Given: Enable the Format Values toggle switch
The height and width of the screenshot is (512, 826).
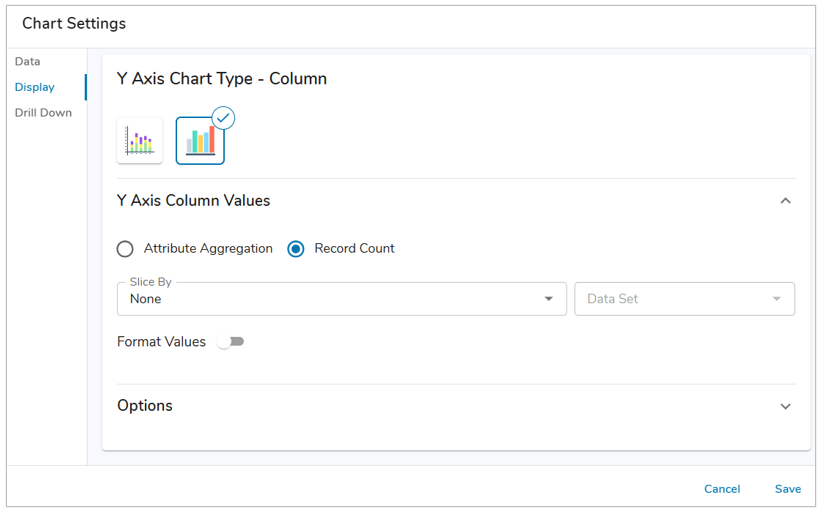Looking at the screenshot, I should [x=231, y=342].
